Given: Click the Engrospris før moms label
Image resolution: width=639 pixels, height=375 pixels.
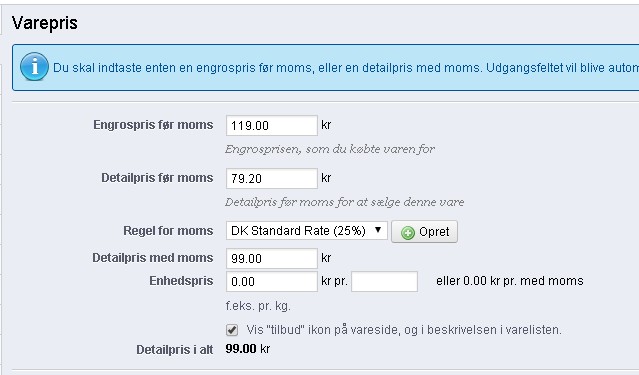Looking at the screenshot, I should point(153,125).
